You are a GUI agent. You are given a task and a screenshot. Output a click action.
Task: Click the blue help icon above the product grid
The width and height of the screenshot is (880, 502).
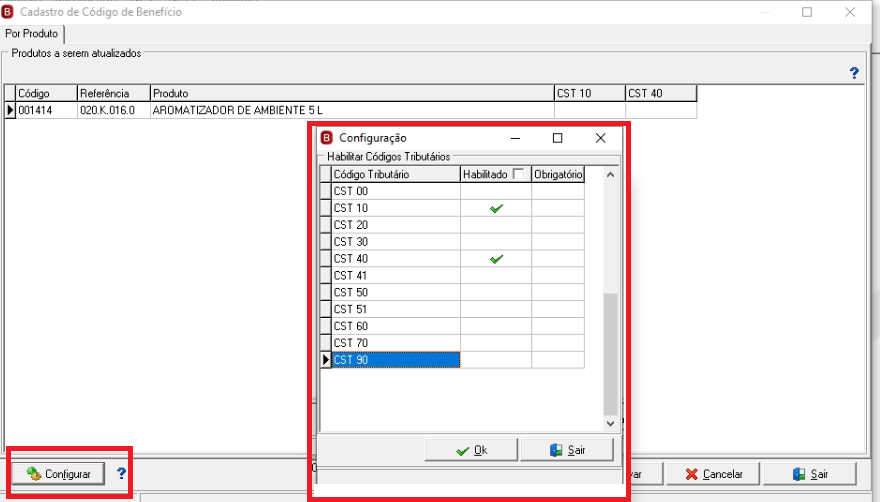click(x=854, y=73)
